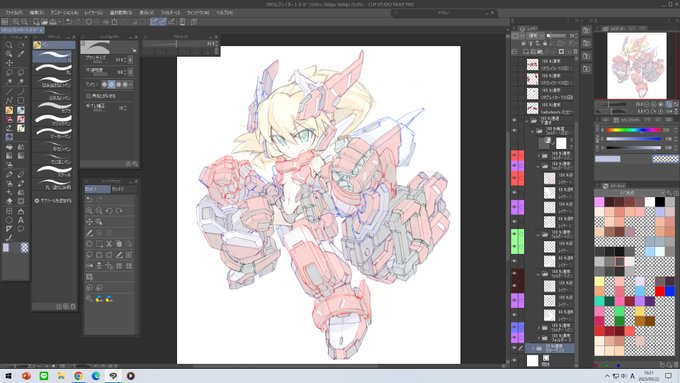Click the Save icon on the command bar
The height and width of the screenshot is (383, 680).
(x=53, y=22)
